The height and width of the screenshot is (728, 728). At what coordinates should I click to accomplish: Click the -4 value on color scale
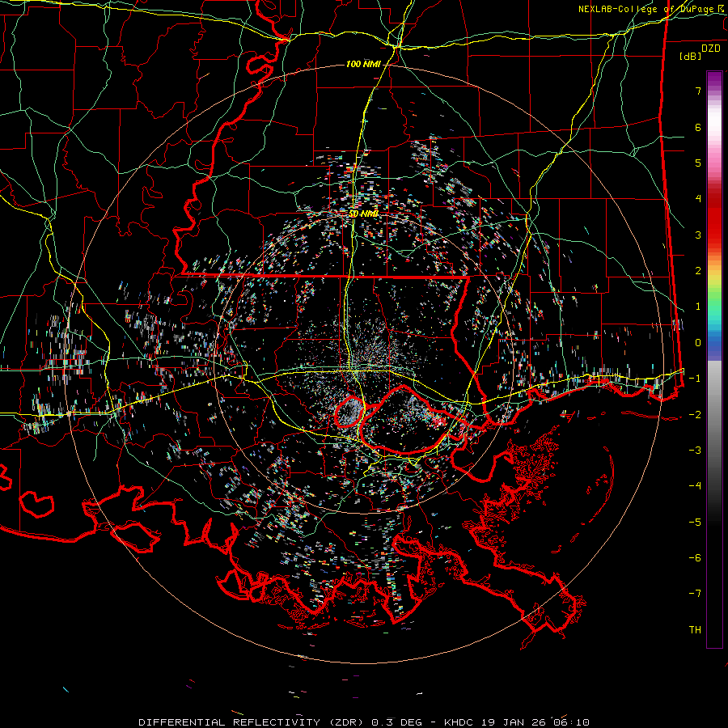(695, 486)
